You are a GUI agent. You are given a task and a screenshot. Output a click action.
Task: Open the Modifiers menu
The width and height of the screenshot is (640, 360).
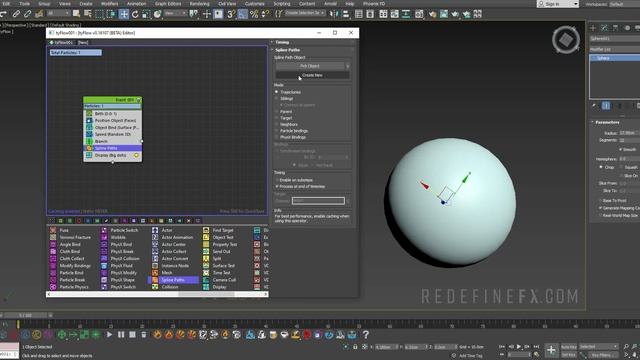tap(109, 4)
